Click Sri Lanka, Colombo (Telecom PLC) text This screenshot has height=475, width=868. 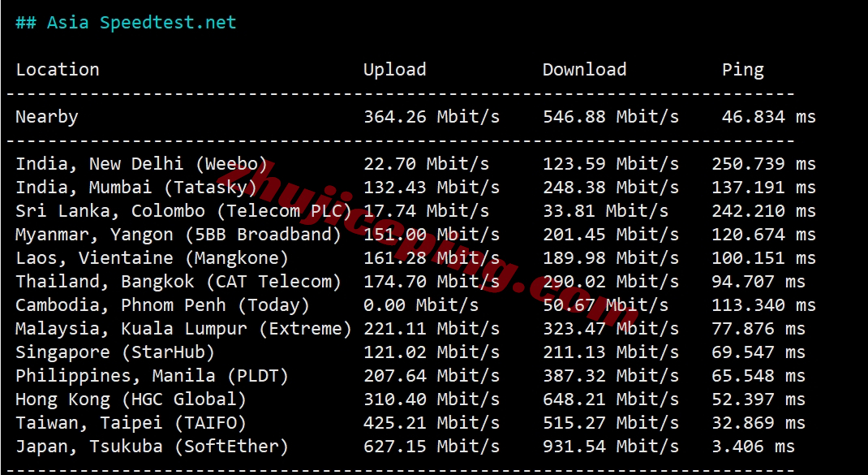click(x=184, y=211)
